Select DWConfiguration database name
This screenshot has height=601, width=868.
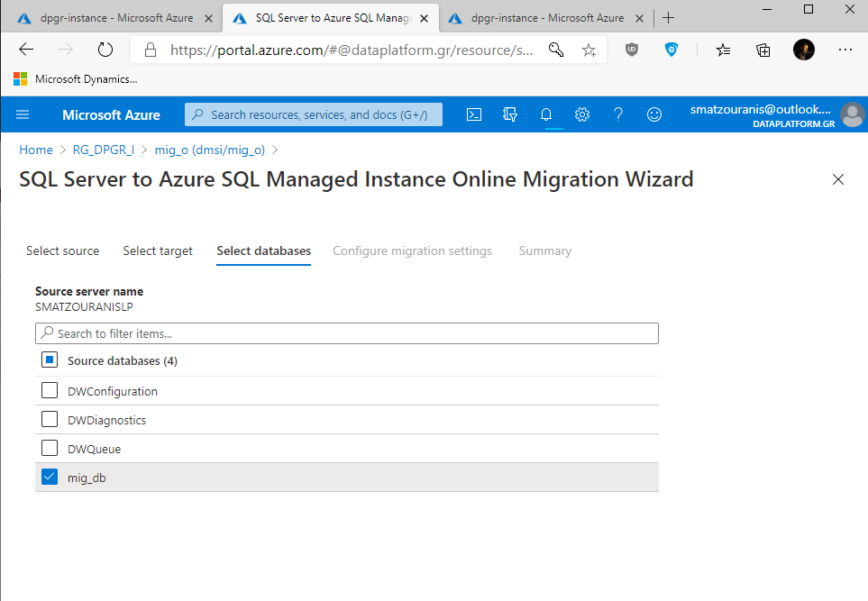(113, 392)
